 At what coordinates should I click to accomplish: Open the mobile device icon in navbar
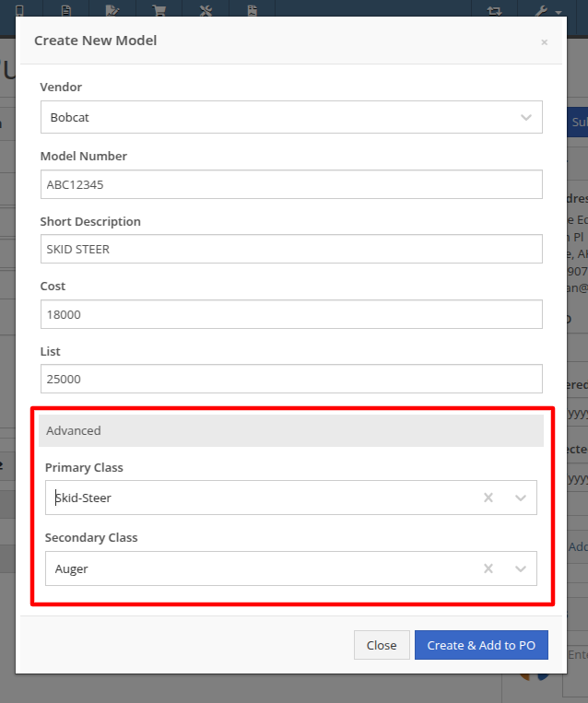point(19,10)
